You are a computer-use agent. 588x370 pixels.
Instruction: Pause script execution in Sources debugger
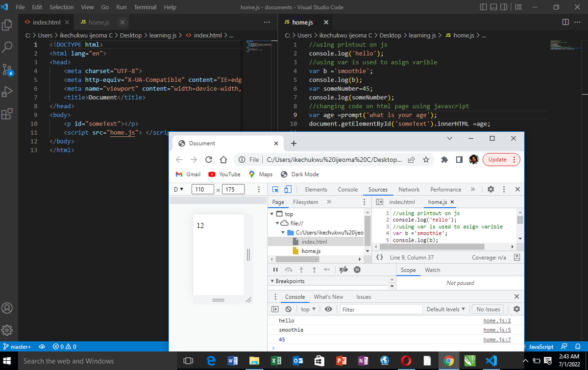point(275,270)
